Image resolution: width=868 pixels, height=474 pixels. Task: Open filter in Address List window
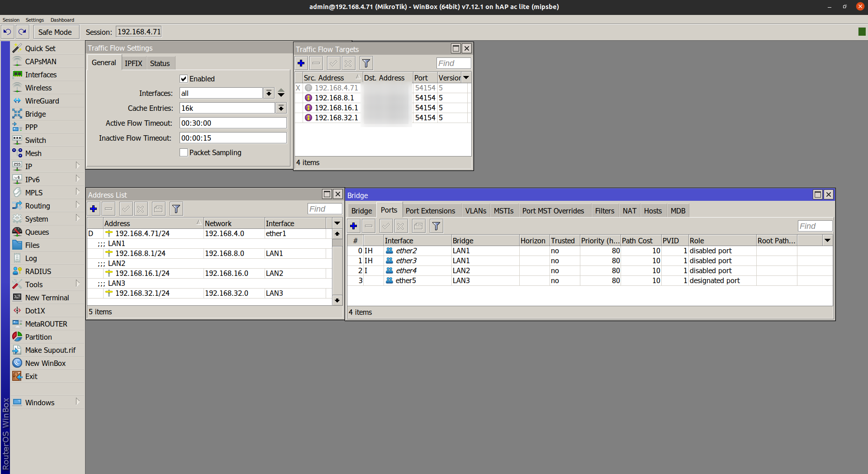[x=176, y=209]
